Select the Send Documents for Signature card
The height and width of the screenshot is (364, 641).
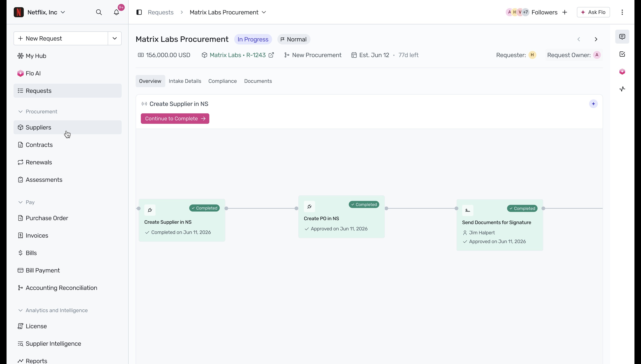(500, 225)
